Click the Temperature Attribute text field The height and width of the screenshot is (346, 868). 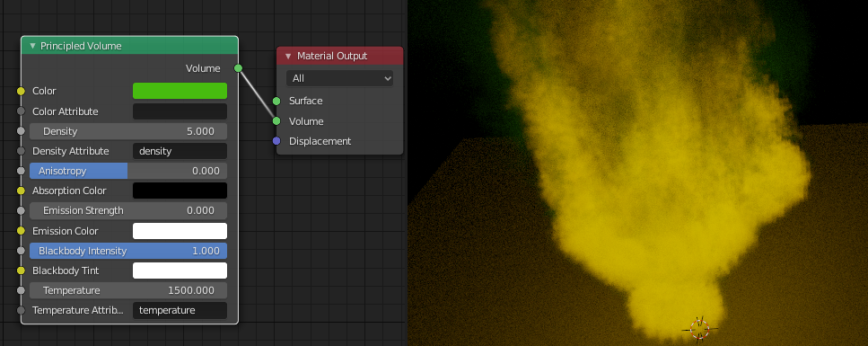click(180, 311)
